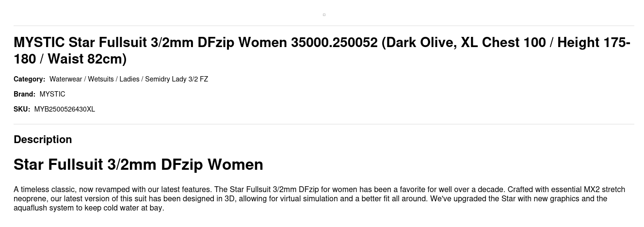Click the Brand label
The width and height of the screenshot is (644, 227).
[x=24, y=94]
